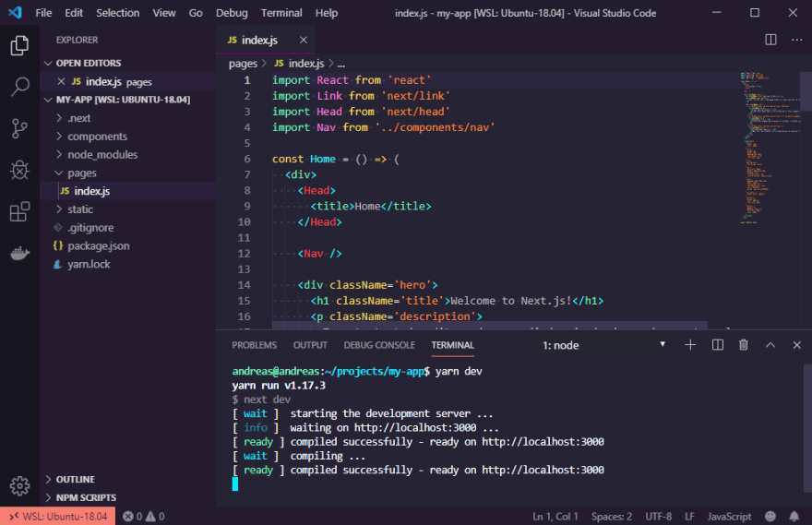The height and width of the screenshot is (525, 812).
Task: Open Manage gear settings icon
Action: pyautogui.click(x=19, y=485)
